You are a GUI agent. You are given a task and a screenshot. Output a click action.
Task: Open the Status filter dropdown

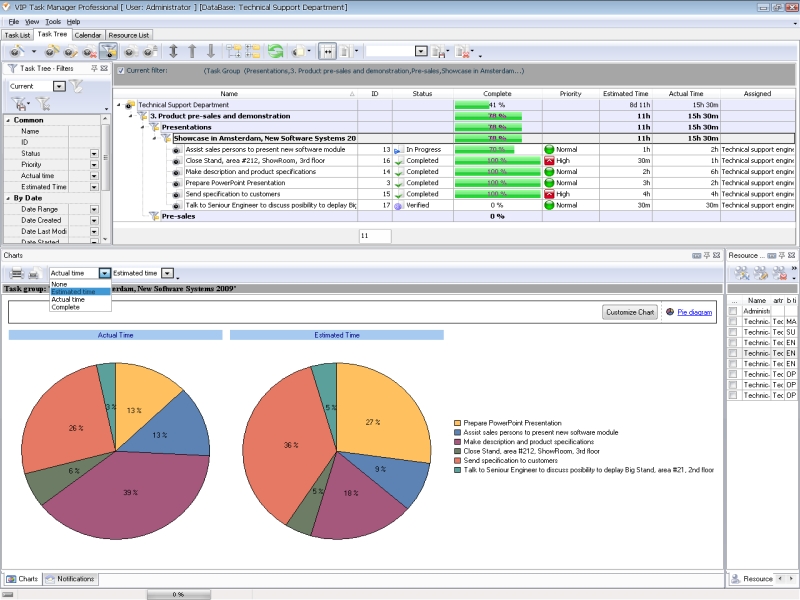point(94,154)
